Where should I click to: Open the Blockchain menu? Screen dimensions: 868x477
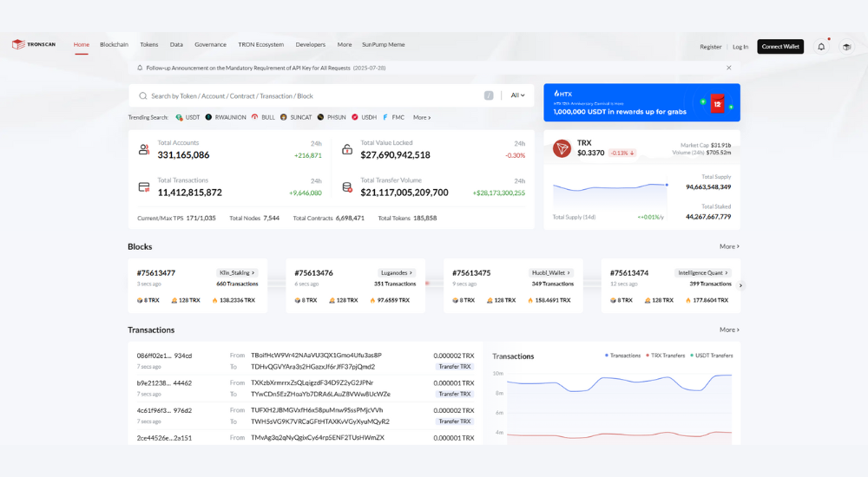click(x=114, y=45)
